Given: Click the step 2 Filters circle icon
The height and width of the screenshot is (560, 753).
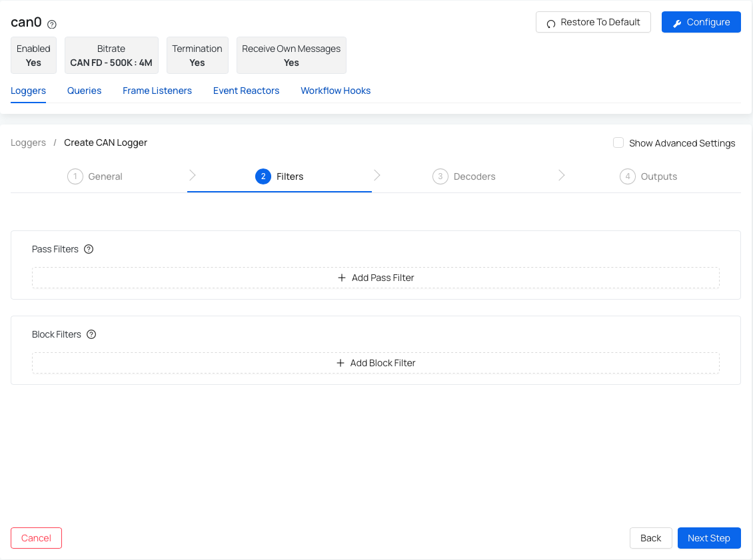Looking at the screenshot, I should click(263, 176).
